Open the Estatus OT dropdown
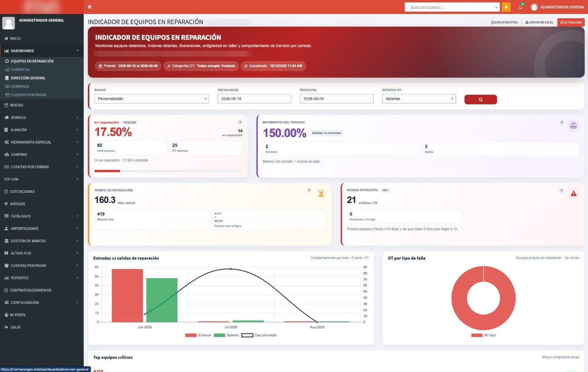The image size is (588, 372). pos(419,99)
